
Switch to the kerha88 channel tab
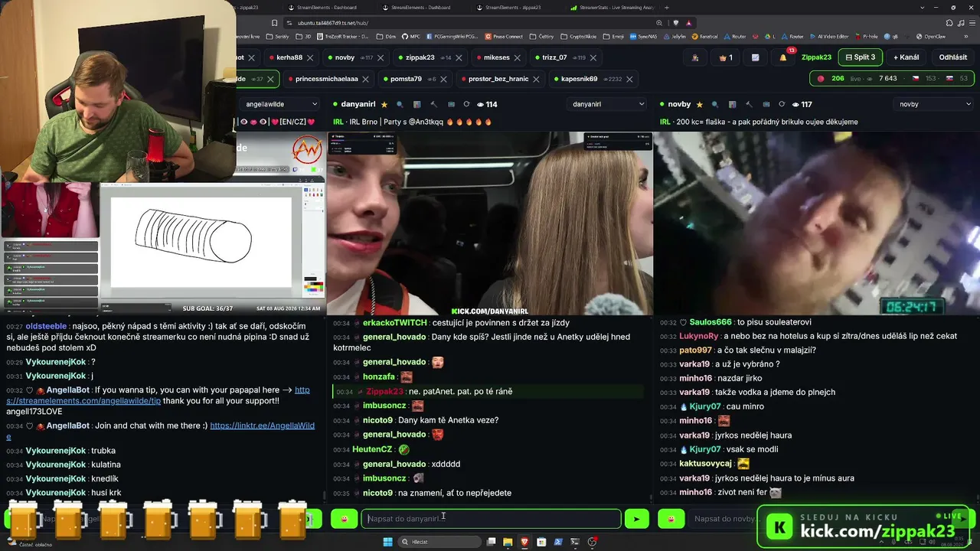[289, 57]
